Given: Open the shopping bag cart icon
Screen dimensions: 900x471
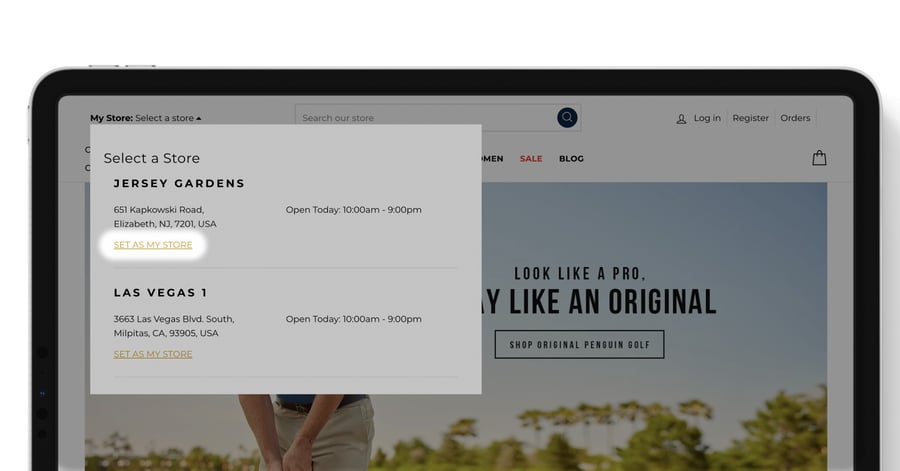Looking at the screenshot, I should tap(819, 158).
